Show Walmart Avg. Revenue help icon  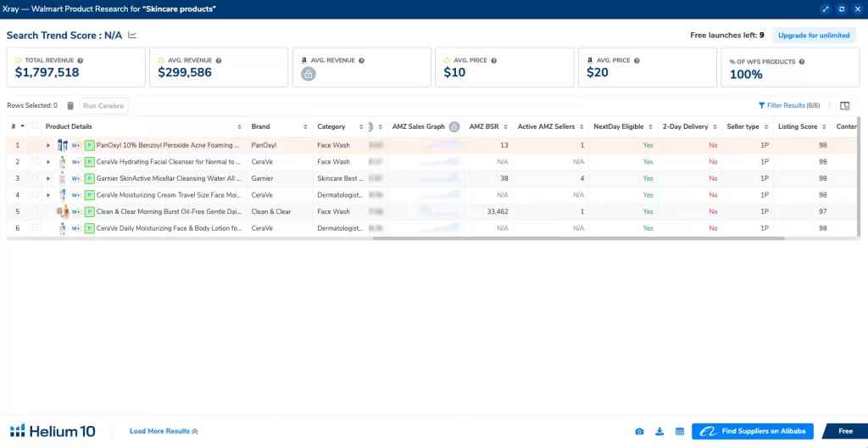click(219, 60)
